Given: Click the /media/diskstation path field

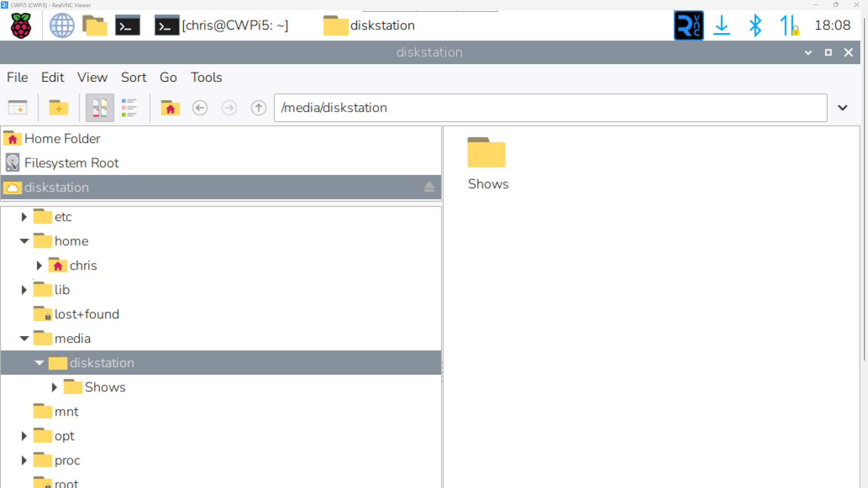Looking at the screenshot, I should click(x=550, y=108).
